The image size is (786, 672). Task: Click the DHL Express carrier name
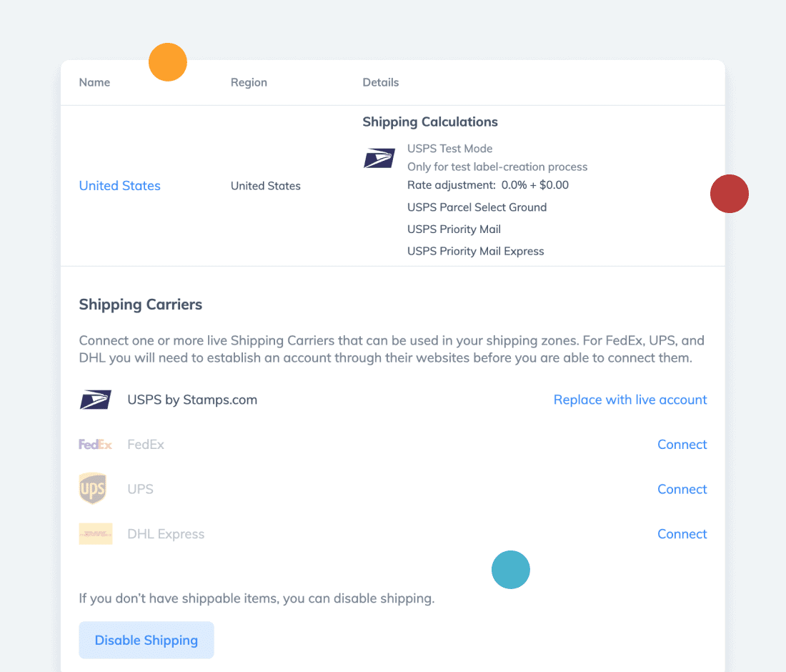pyautogui.click(x=166, y=533)
